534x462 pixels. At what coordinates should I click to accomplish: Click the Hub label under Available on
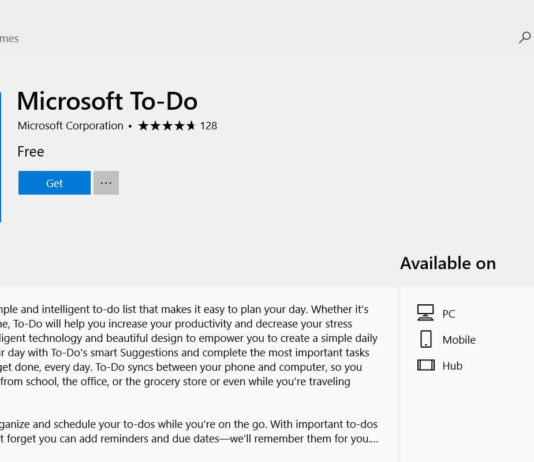click(452, 366)
